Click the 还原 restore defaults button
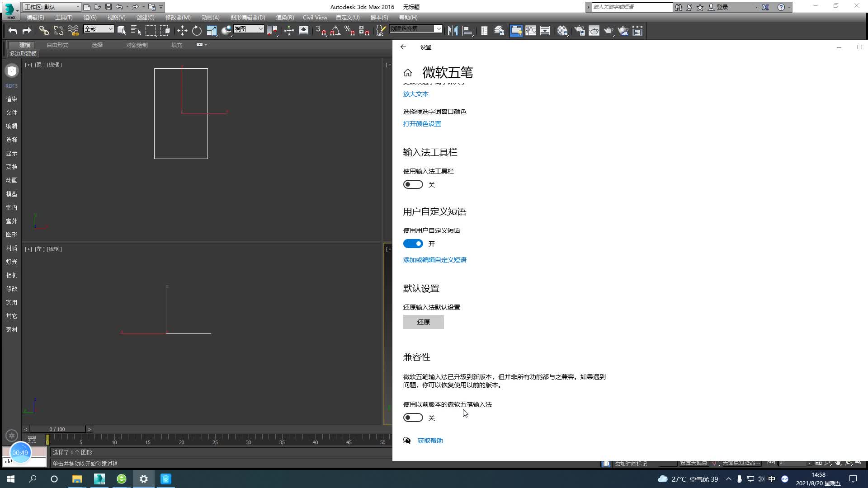The width and height of the screenshot is (868, 488). (423, 322)
